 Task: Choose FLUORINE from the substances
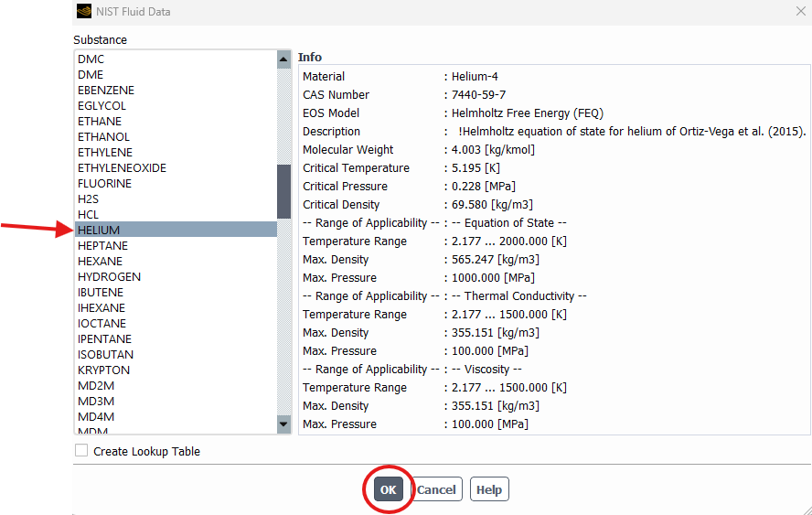pos(176,184)
